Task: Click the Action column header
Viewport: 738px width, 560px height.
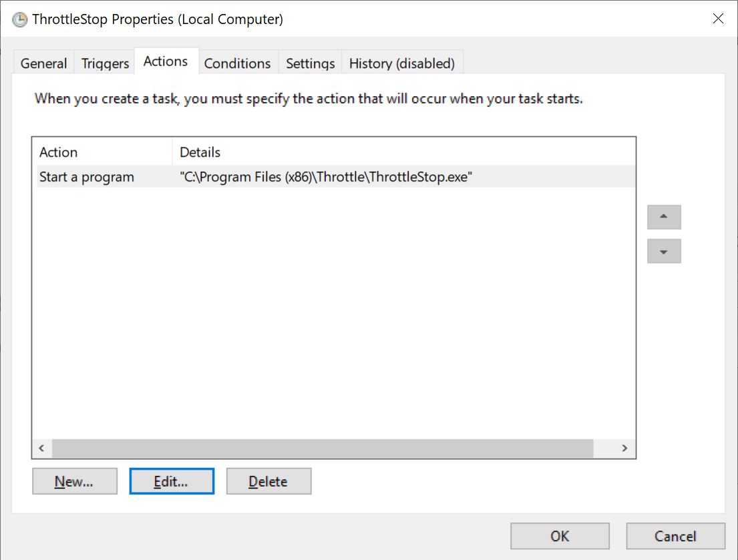Action: (104, 152)
